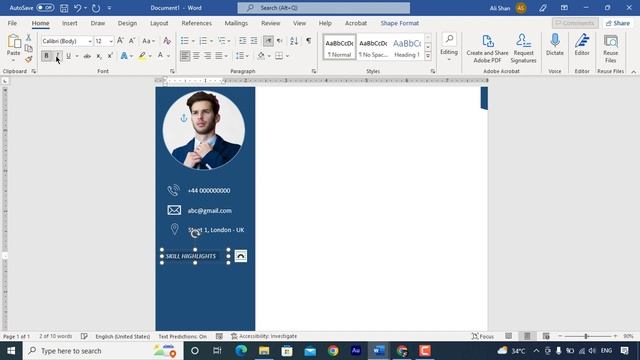Expand bullets list dropdown arrow
Viewport: 640px width, 360px height.
coord(193,41)
